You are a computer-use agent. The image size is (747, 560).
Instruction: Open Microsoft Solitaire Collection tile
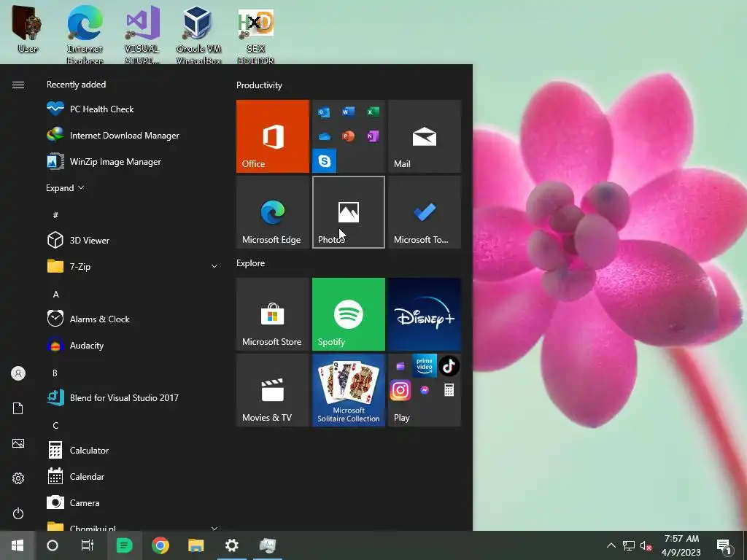[348, 390]
